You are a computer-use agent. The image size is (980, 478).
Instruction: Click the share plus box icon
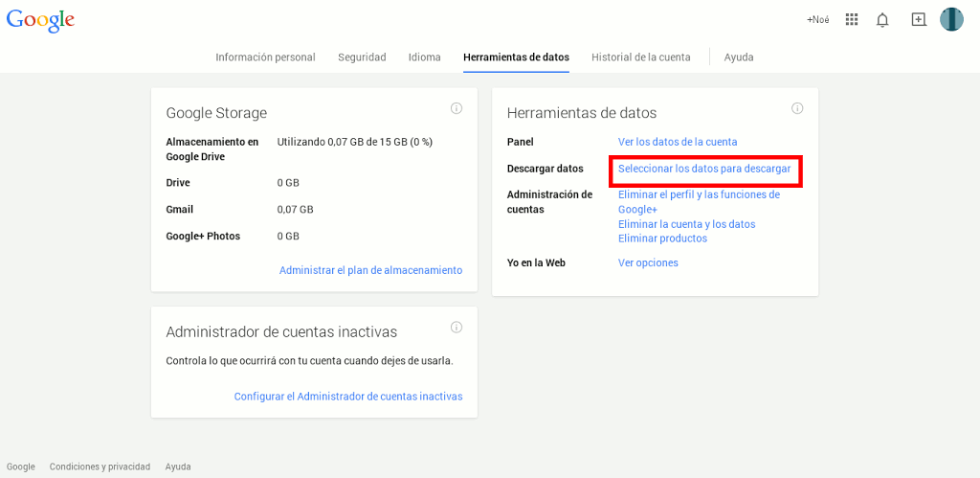[919, 19]
